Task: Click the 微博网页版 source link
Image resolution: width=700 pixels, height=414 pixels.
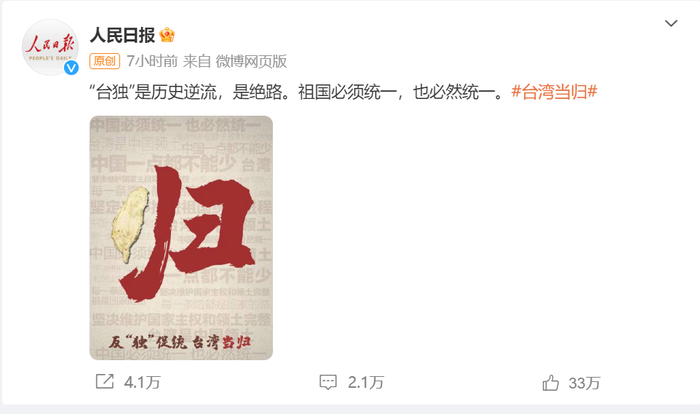Action: point(251,61)
